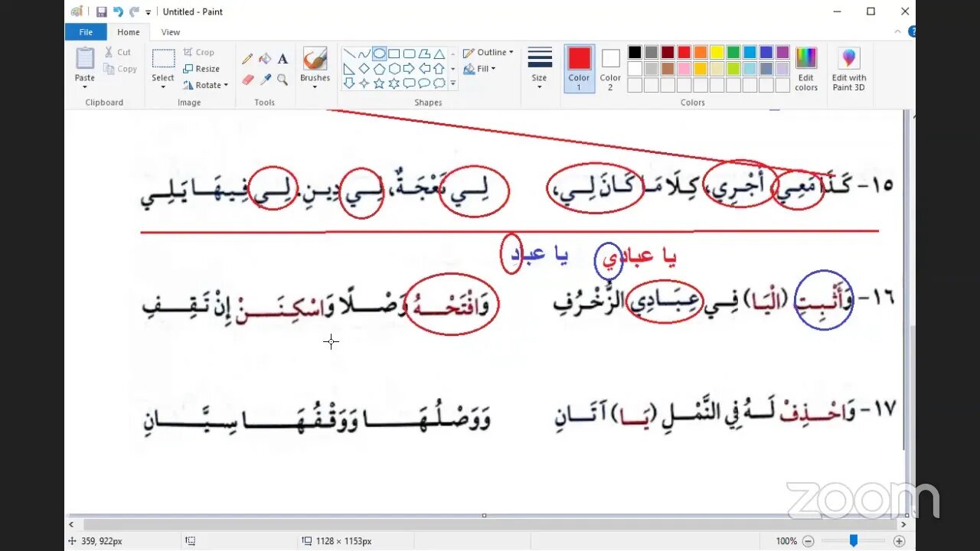Select the Magnifier tool

(x=283, y=80)
